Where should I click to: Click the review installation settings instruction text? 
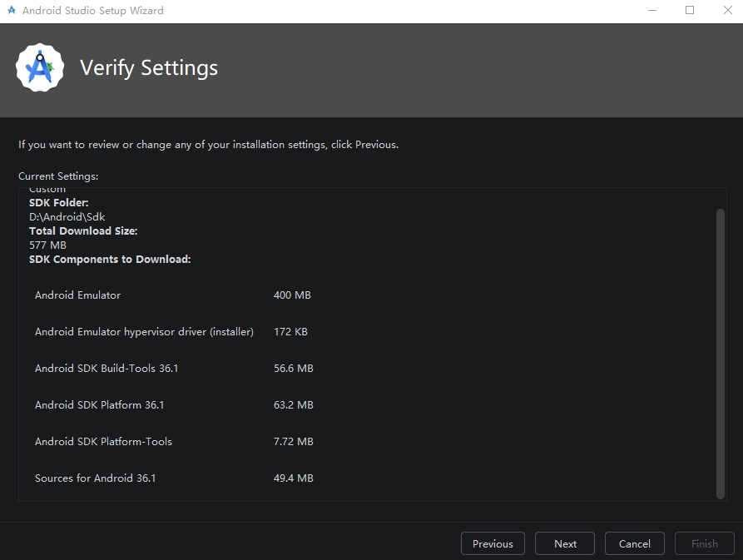[209, 145]
